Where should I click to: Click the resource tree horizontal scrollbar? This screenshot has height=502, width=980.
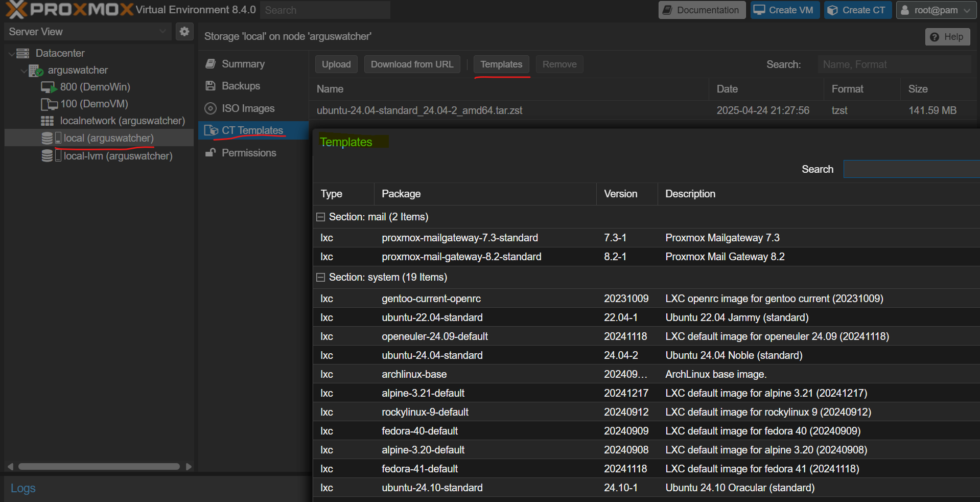click(99, 467)
